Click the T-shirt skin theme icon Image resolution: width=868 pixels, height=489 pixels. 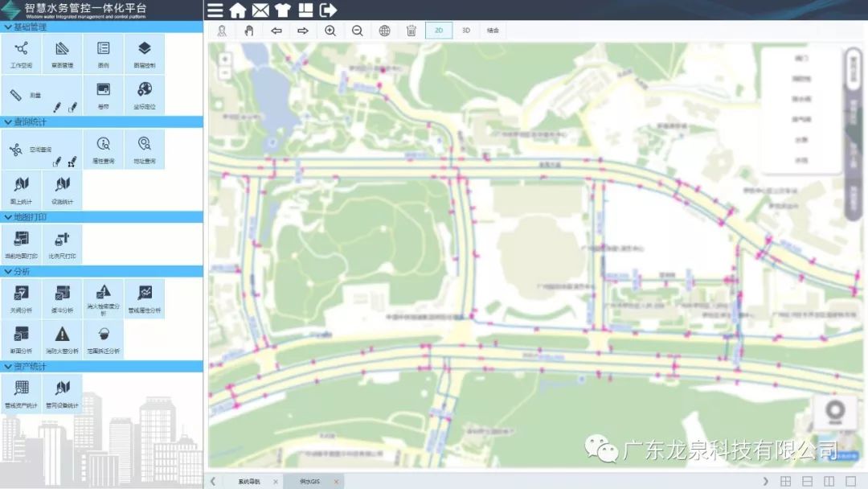point(282,10)
